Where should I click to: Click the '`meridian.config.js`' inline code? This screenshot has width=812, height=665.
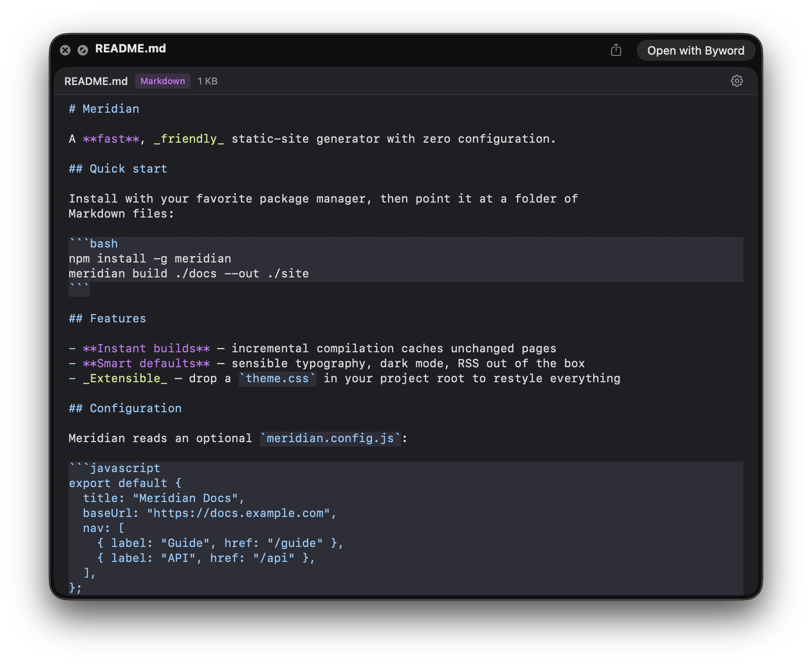pyautogui.click(x=330, y=439)
